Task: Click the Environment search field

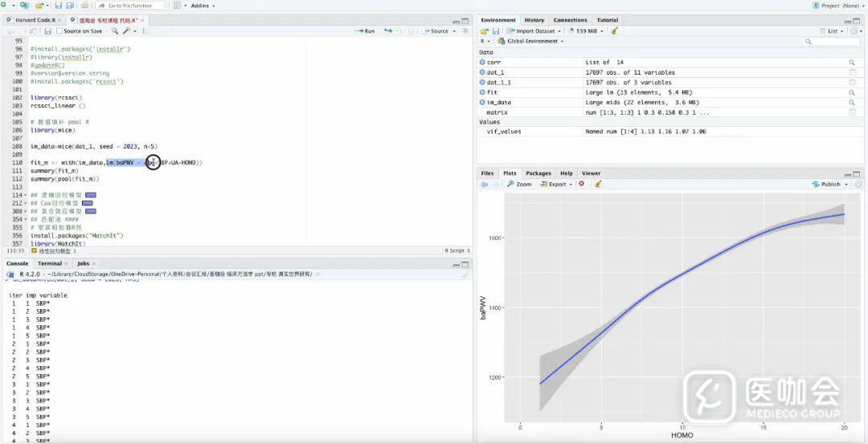Action: [832, 42]
